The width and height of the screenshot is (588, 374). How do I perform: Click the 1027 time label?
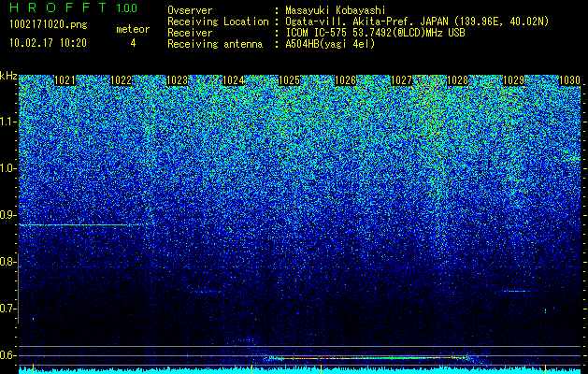pyautogui.click(x=402, y=80)
